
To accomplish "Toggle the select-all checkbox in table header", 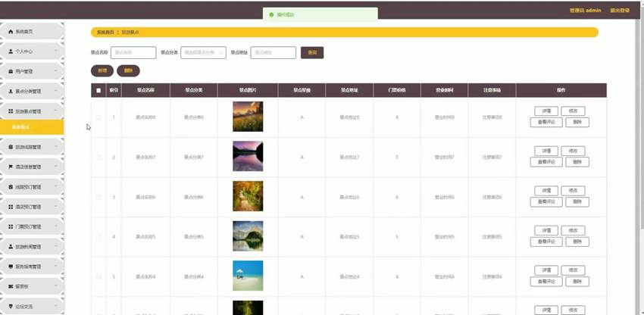I will 98,90.
